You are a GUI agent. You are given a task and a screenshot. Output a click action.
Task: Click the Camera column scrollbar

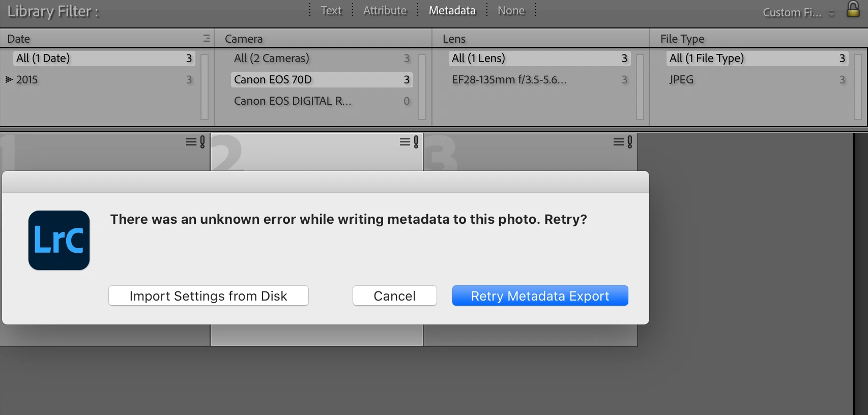(422, 86)
